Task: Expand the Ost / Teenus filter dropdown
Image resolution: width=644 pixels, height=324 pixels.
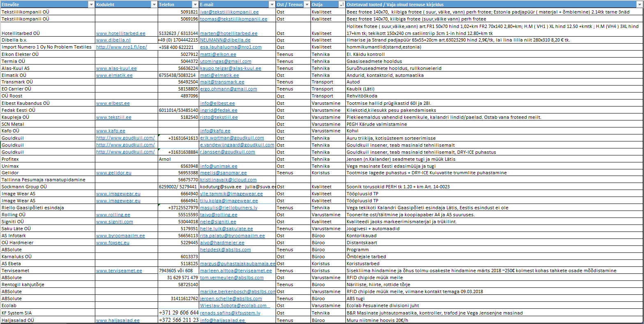Action: click(x=306, y=5)
